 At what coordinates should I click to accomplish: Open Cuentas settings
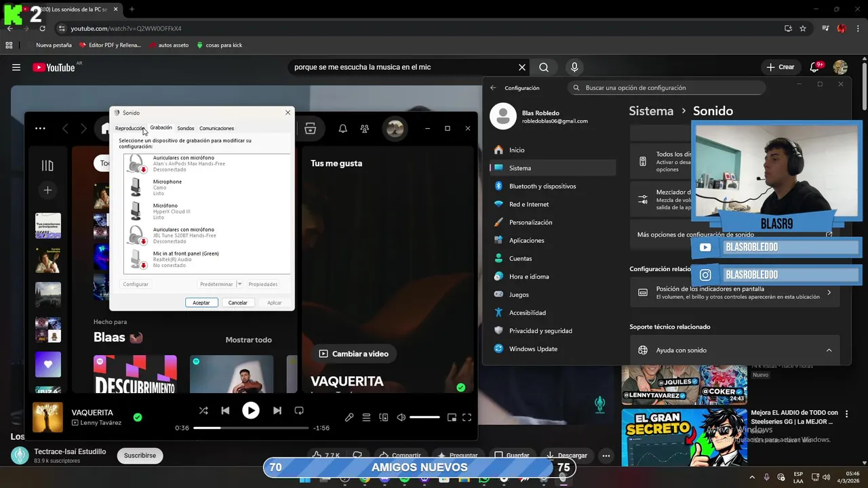[553, 258]
